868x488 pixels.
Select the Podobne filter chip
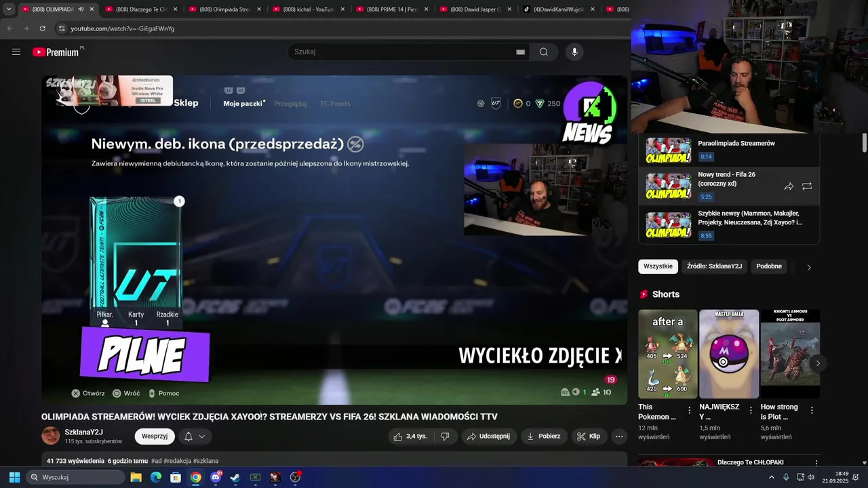769,266
